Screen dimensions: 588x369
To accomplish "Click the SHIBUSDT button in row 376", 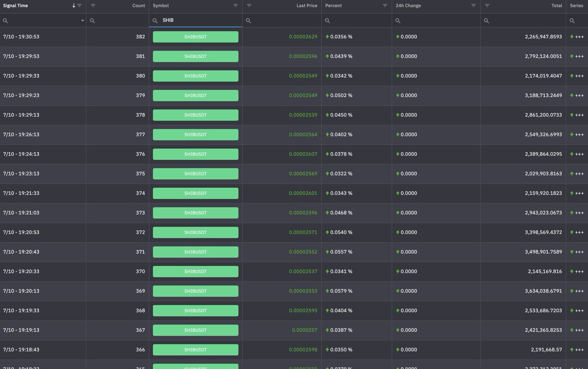I will pyautogui.click(x=196, y=154).
